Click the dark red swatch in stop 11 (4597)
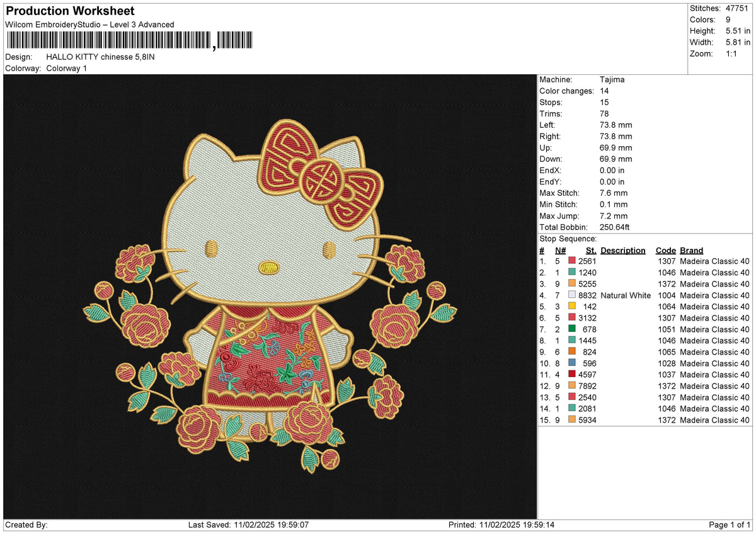The width and height of the screenshot is (756, 534). [x=572, y=375]
